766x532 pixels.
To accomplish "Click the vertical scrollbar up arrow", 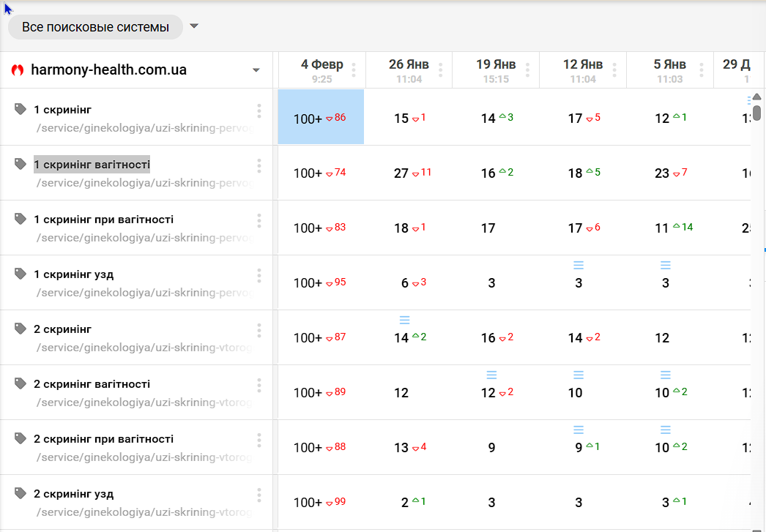I will tap(757, 97).
